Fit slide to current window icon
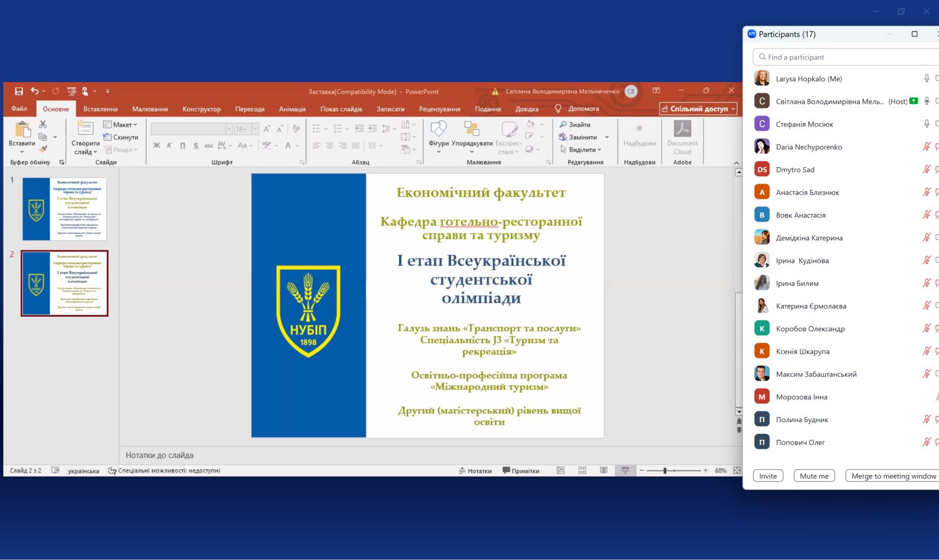The image size is (939, 560). (x=737, y=471)
